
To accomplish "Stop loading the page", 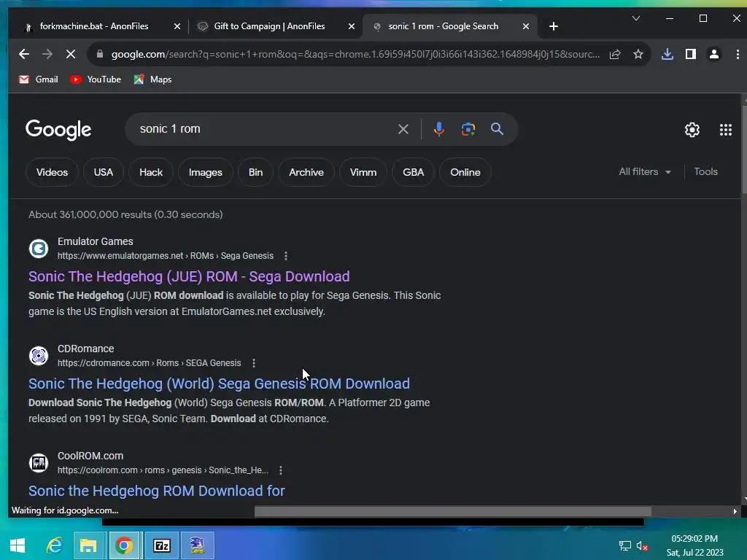I will click(x=71, y=54).
